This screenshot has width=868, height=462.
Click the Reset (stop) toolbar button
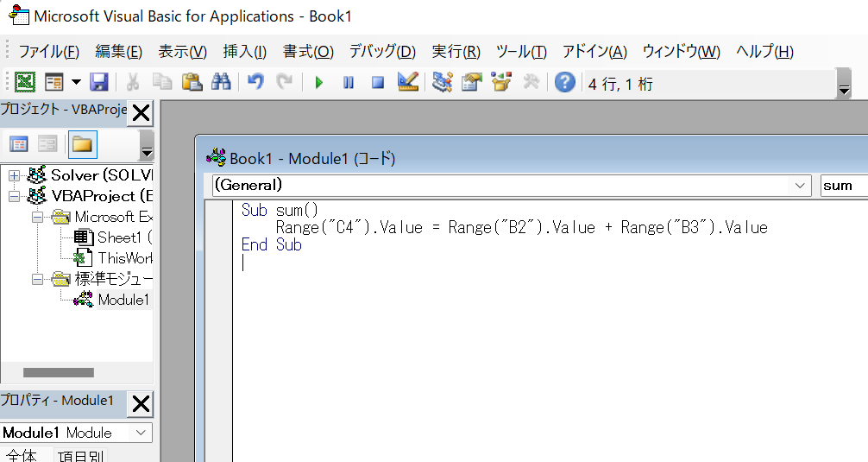[x=377, y=82]
